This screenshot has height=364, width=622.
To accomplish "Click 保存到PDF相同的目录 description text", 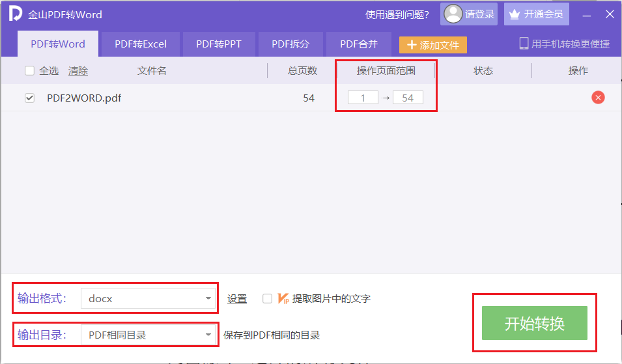I will (272, 335).
